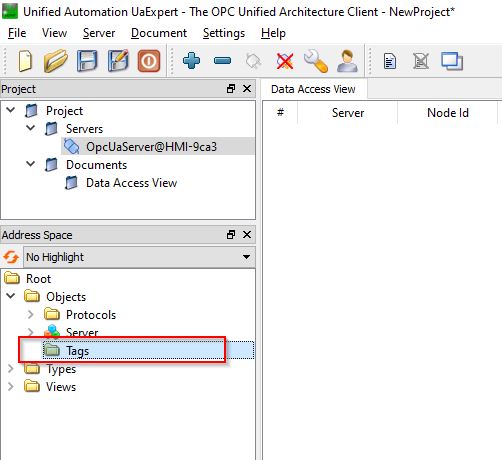The height and width of the screenshot is (460, 502).
Task: Open the Server menu
Action: (99, 33)
